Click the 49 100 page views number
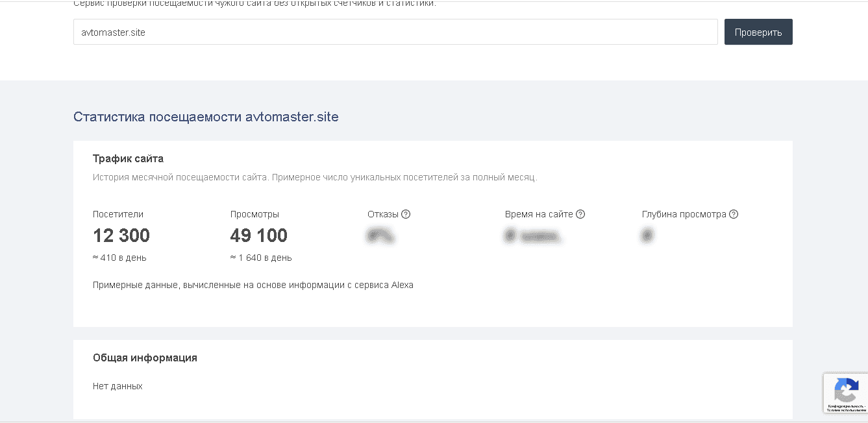Viewport: 868px width, 423px height. 258,236
